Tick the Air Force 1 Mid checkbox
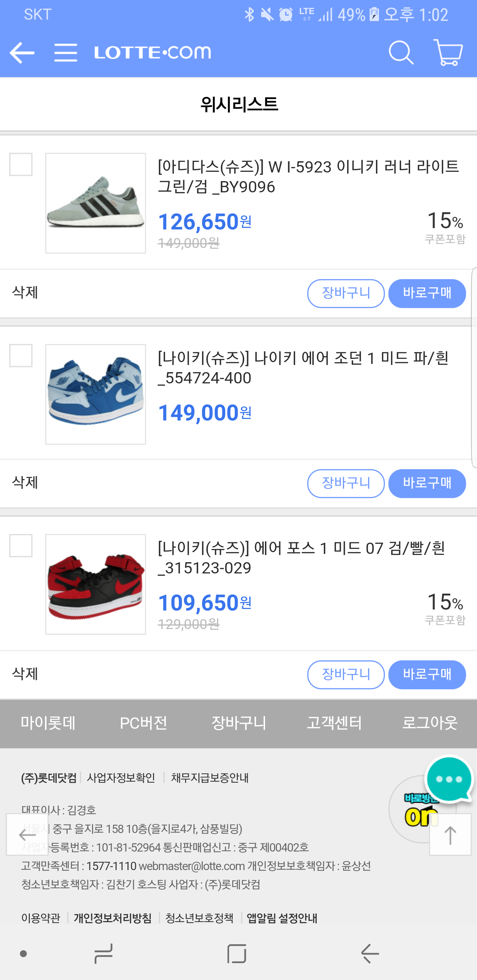Image resolution: width=477 pixels, height=980 pixels. click(21, 546)
